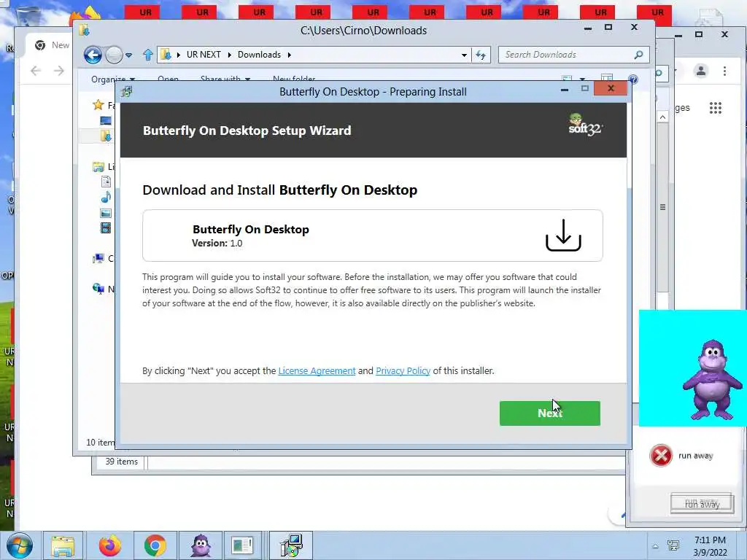Open File Explorer from the taskbar

pyautogui.click(x=63, y=545)
